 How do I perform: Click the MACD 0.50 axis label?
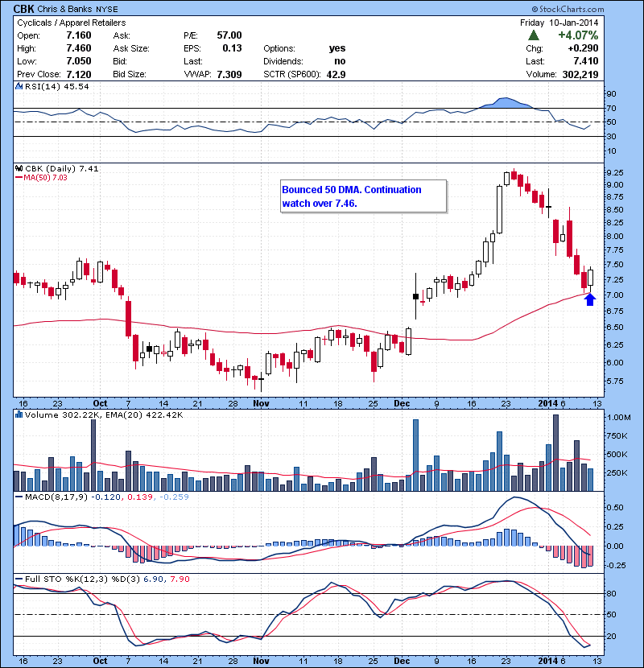(x=614, y=508)
